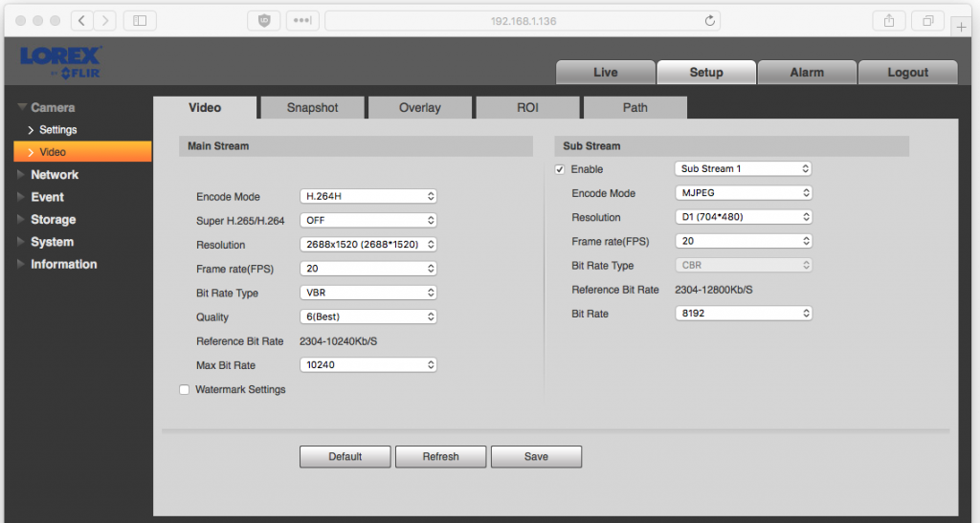Select Video item in sidebar

coord(82,152)
